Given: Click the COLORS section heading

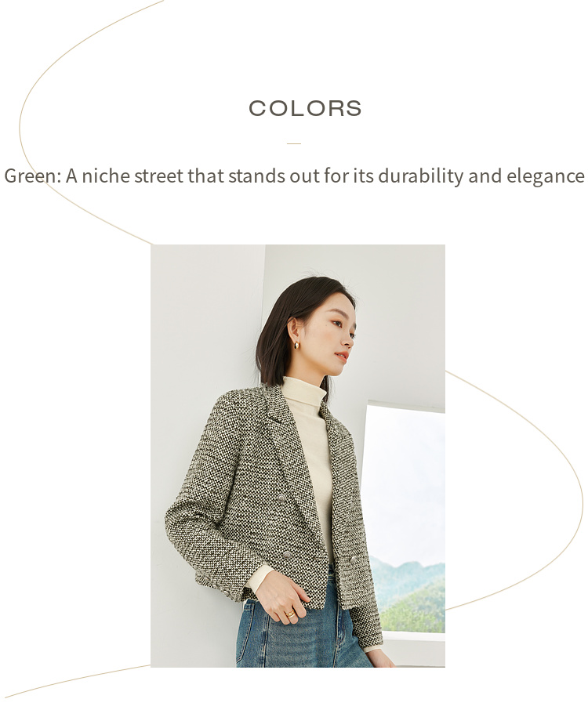Looking at the screenshot, I should point(305,108).
